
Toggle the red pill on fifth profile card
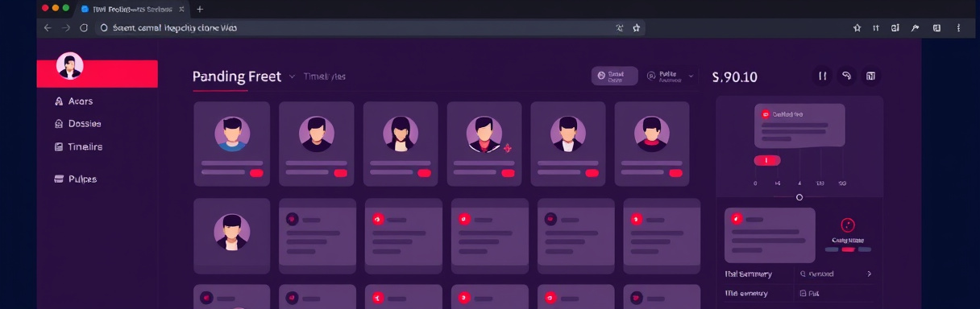coord(592,173)
